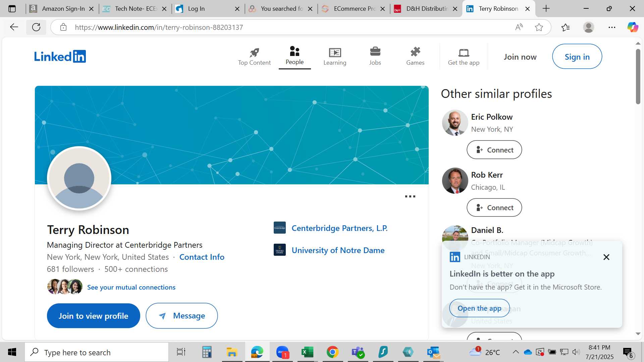Click the Windows search box
644x362 pixels.
point(97,352)
